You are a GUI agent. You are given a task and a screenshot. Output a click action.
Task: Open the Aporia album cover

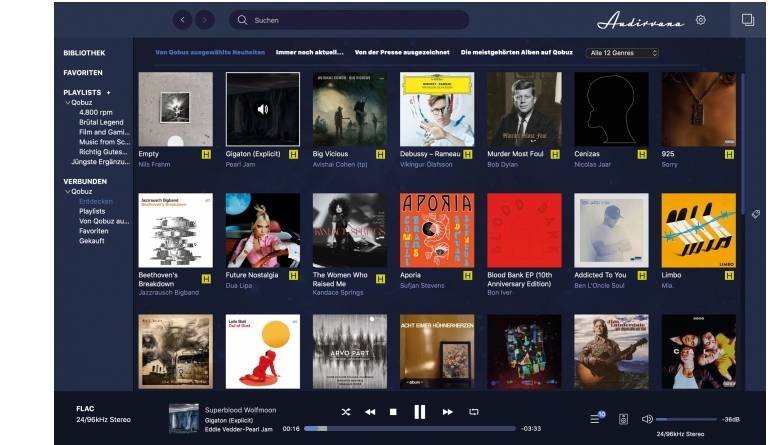(437, 230)
